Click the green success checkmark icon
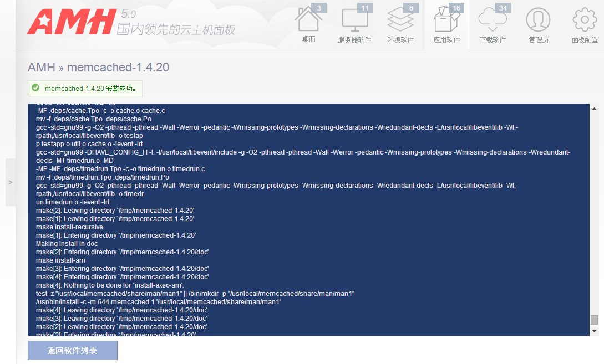Viewport: 604px width, 364px height. (35, 88)
